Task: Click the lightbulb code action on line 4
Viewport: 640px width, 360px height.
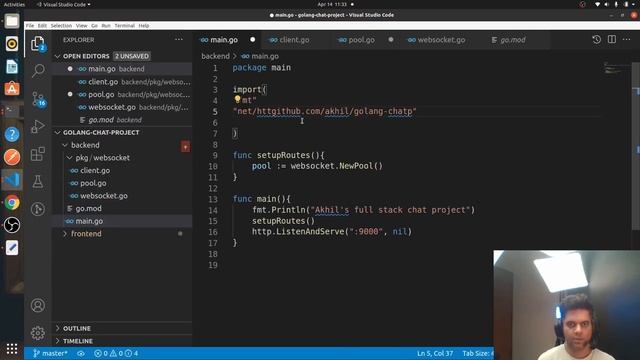Action: [237, 99]
